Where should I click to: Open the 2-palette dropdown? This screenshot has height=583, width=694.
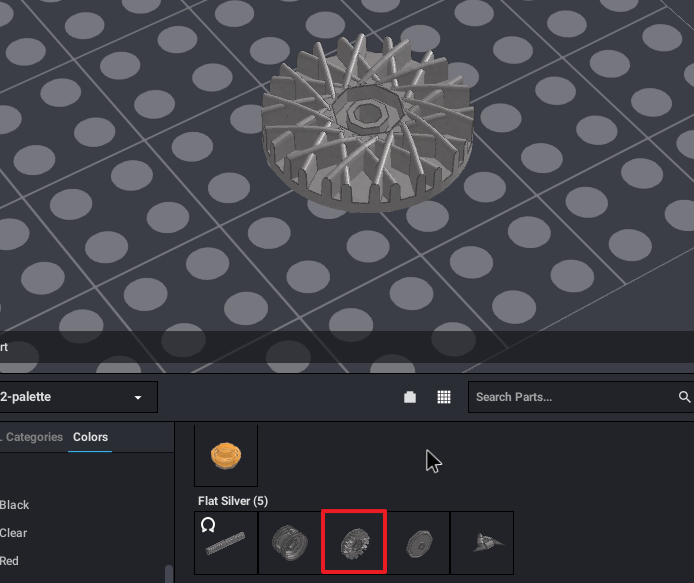point(78,397)
